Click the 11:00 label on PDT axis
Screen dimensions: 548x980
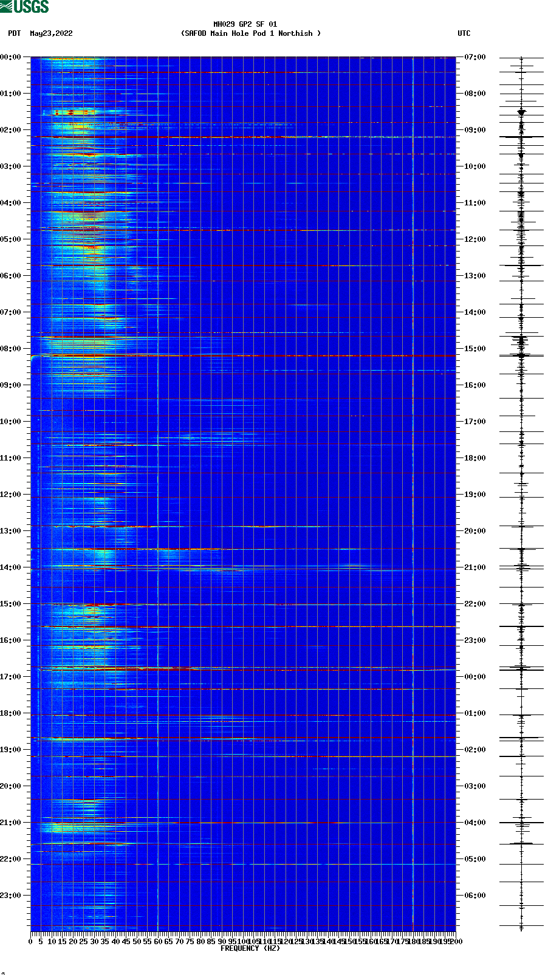point(11,458)
